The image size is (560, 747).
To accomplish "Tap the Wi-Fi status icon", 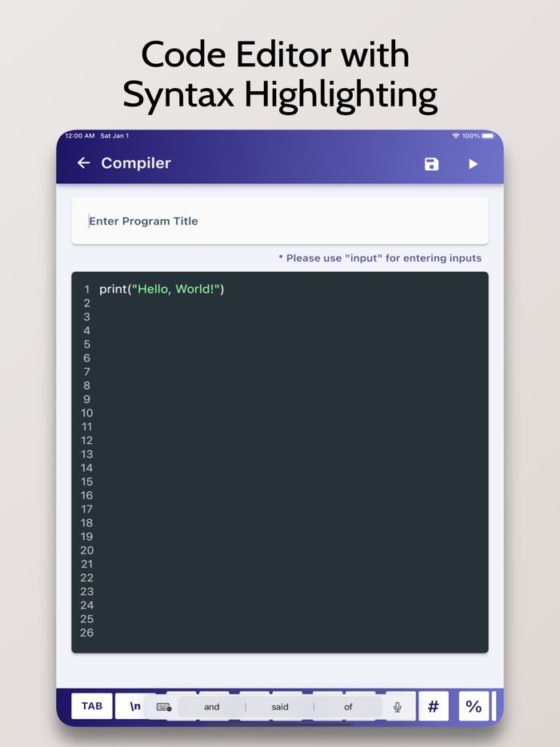I will pos(456,136).
